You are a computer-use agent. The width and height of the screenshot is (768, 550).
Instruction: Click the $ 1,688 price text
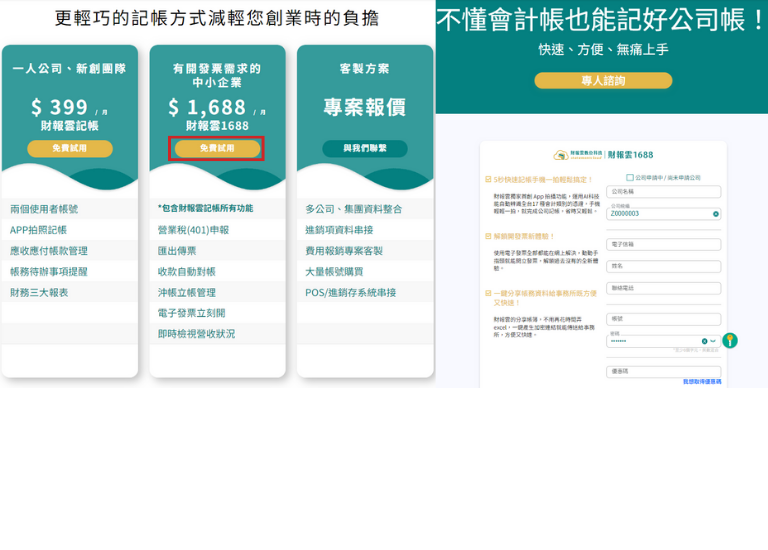(x=207, y=107)
